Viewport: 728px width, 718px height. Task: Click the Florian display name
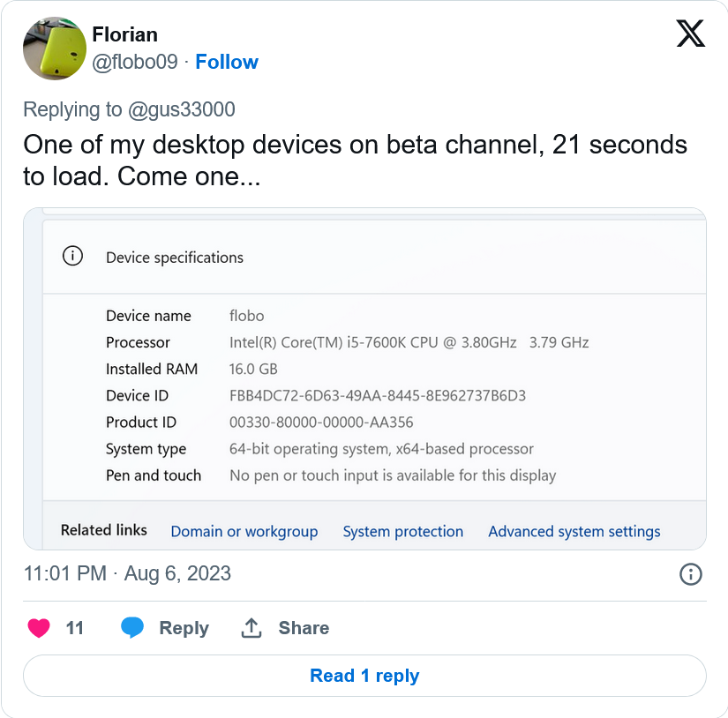tap(124, 34)
